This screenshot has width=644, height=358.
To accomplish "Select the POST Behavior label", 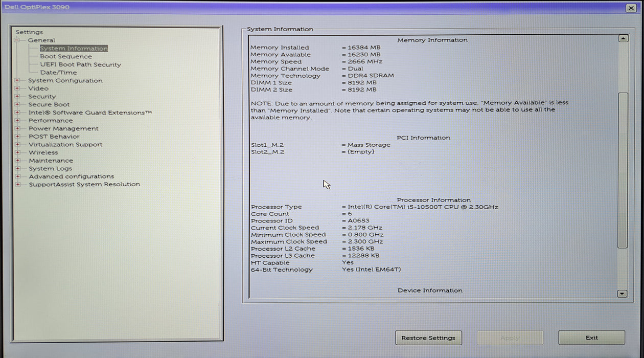I will tap(54, 137).
